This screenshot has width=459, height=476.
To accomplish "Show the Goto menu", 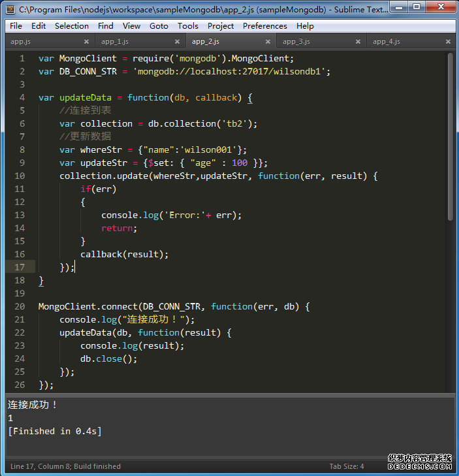I will (159, 26).
